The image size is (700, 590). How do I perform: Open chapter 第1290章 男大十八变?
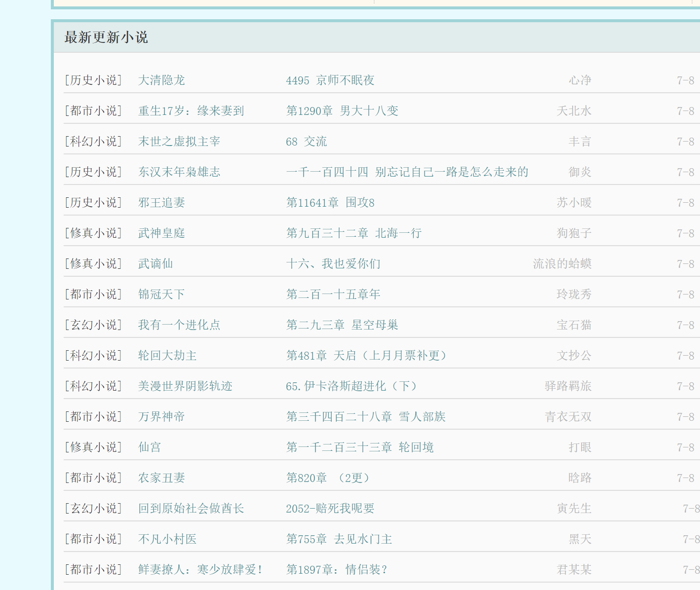(x=342, y=111)
